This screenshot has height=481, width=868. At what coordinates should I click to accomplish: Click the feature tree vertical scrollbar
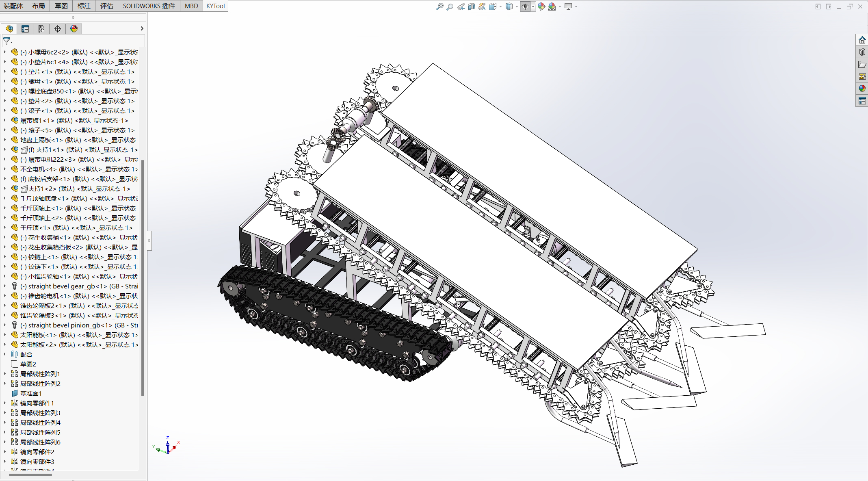tap(142, 277)
